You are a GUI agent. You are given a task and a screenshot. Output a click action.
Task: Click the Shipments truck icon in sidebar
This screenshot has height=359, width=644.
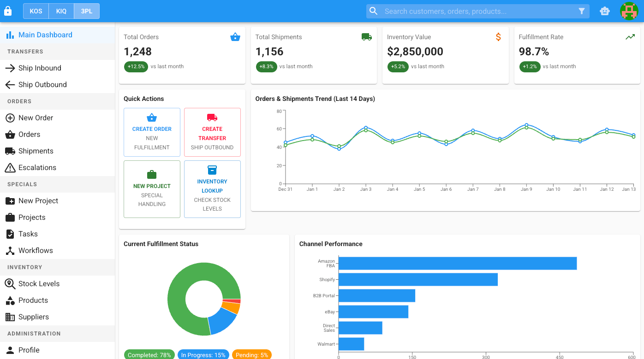click(10, 151)
